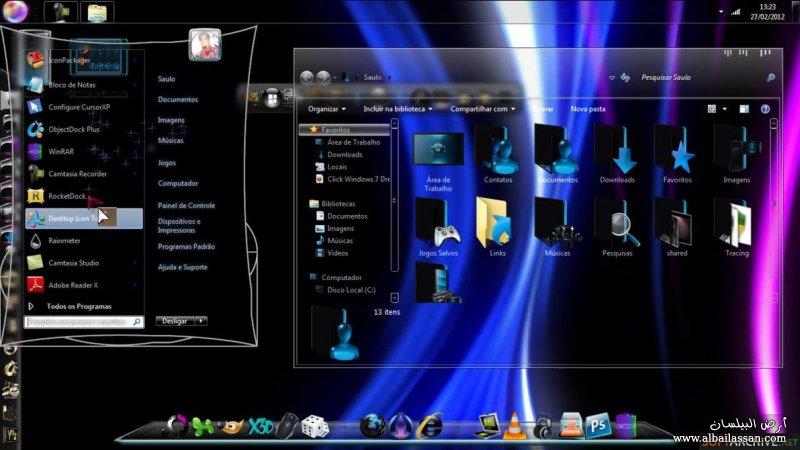The image size is (800, 450).
Task: Open Configure CursorXP
Action: [x=84, y=107]
